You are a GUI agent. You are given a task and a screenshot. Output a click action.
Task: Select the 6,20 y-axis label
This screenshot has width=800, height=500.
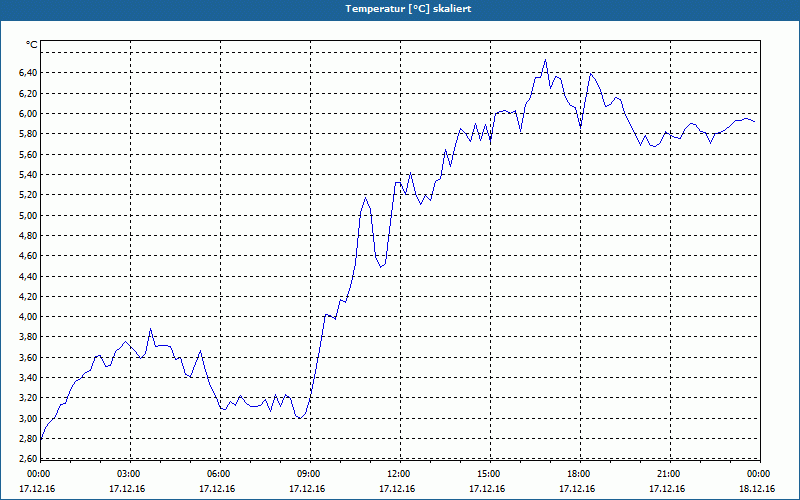click(x=28, y=93)
